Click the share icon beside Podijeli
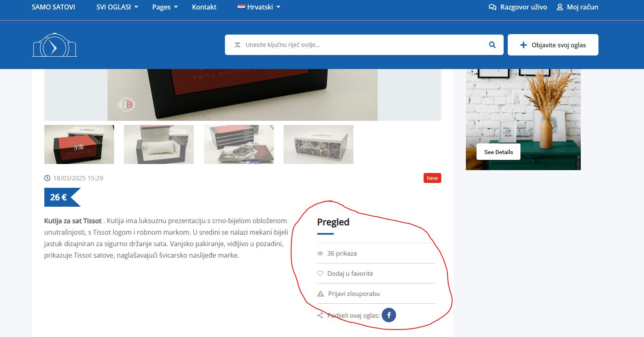644x337 pixels. (x=320, y=316)
